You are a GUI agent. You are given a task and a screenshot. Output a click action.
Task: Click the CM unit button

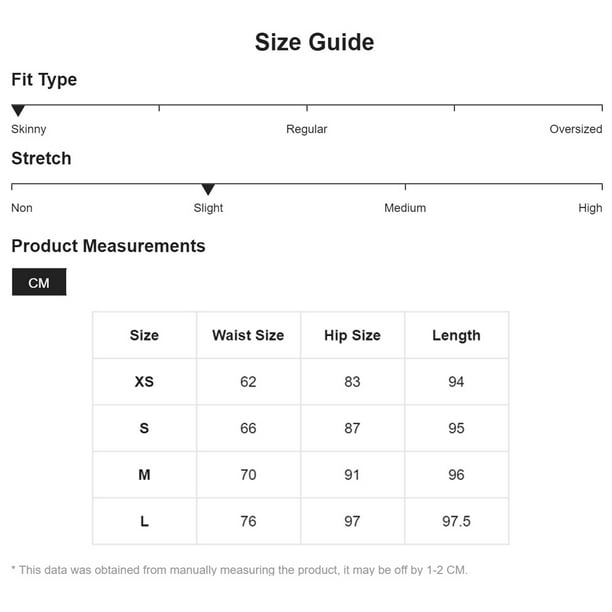click(39, 282)
